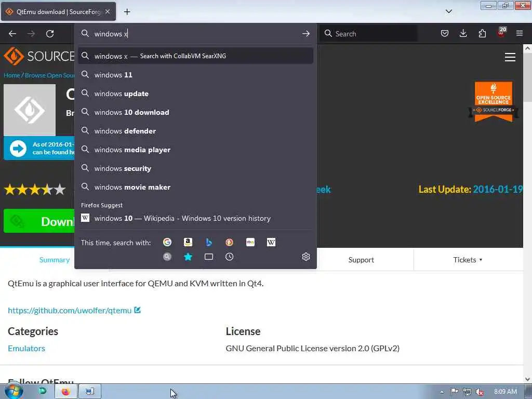Select the Summary tab
The image size is (532, 399).
coord(54,260)
